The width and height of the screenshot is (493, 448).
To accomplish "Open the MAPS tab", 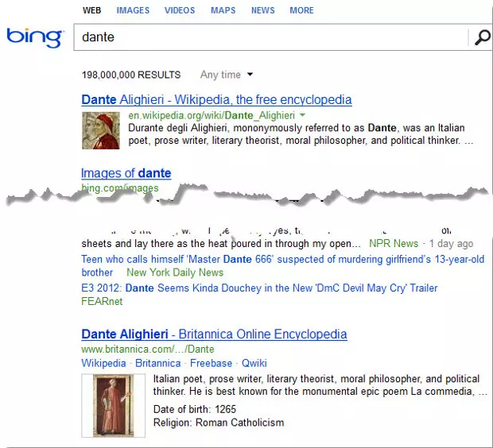I will pyautogui.click(x=223, y=10).
